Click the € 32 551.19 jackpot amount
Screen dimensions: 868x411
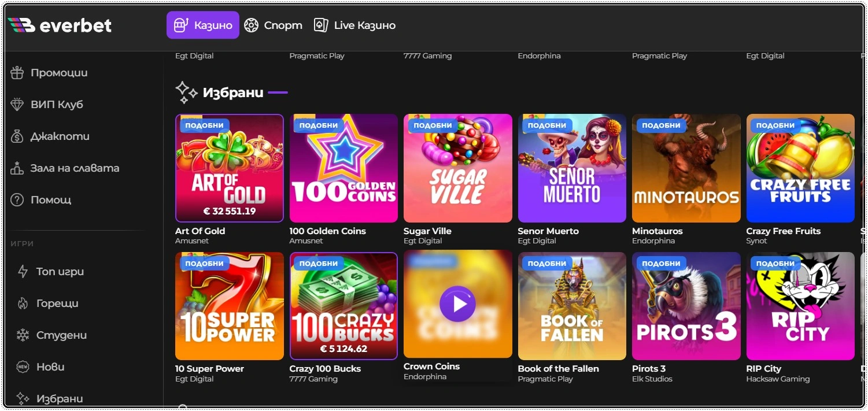click(x=230, y=211)
